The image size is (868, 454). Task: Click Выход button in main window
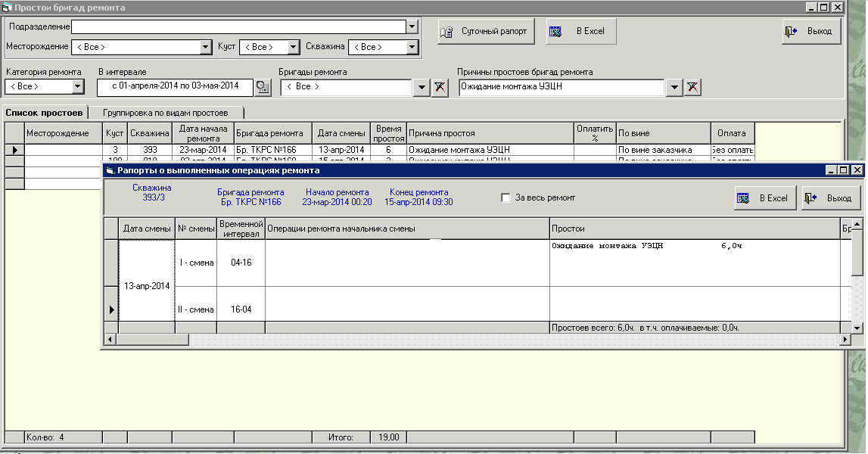coord(811,32)
